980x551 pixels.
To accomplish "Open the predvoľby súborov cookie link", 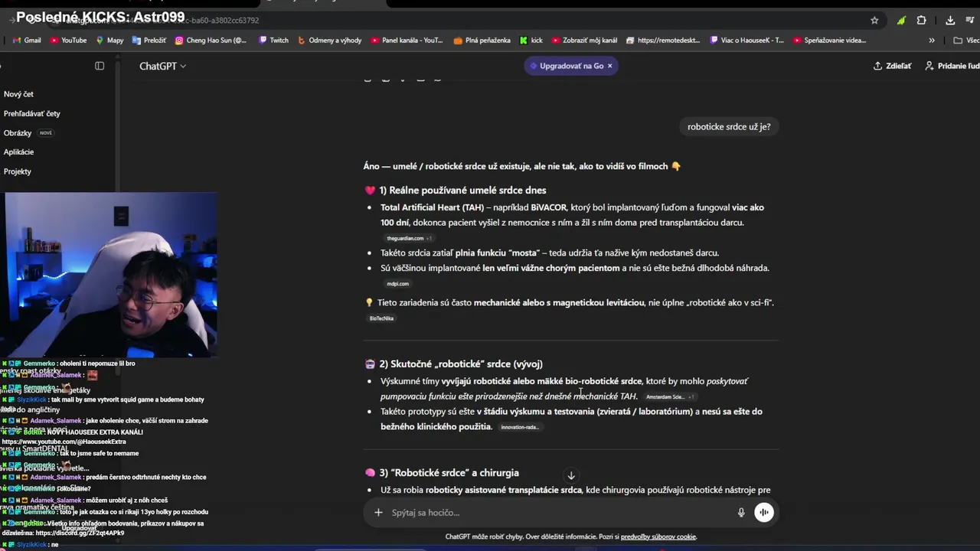I will [658, 536].
